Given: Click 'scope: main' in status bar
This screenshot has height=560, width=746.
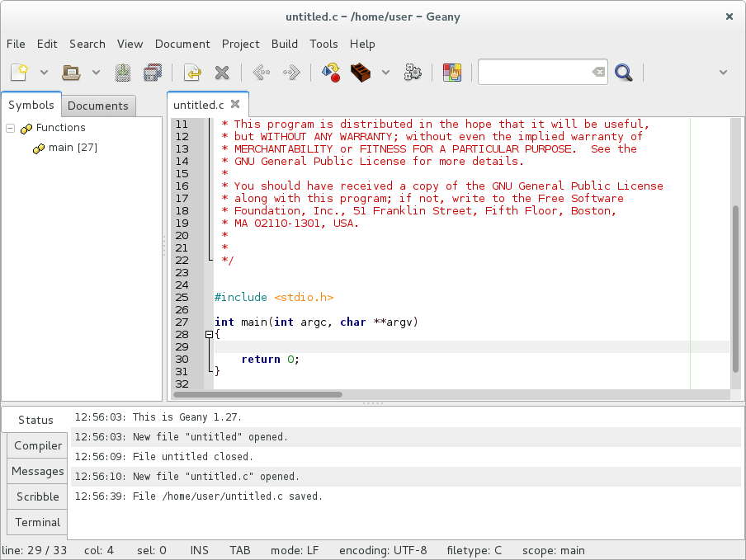Looking at the screenshot, I should click(x=554, y=550).
